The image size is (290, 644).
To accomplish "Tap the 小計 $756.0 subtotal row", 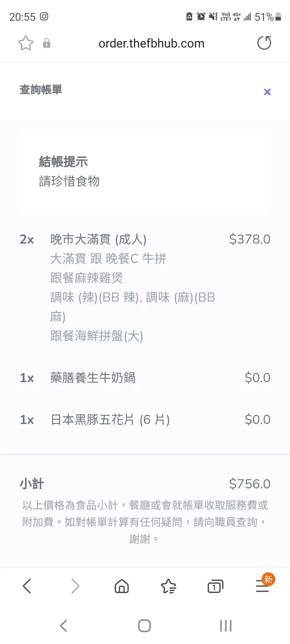I will (x=145, y=484).
